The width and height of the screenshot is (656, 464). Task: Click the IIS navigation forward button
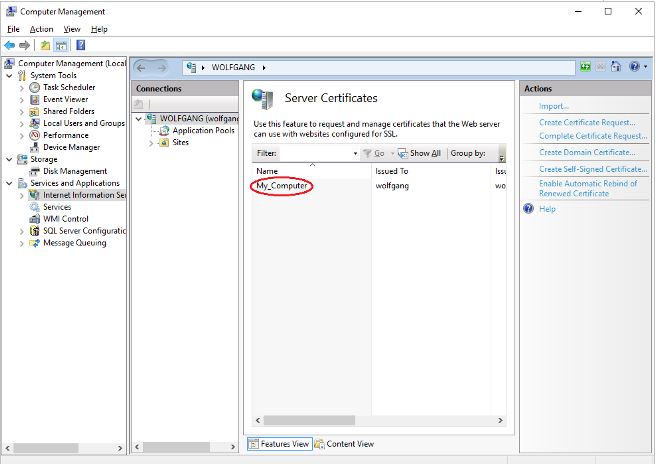(161, 67)
